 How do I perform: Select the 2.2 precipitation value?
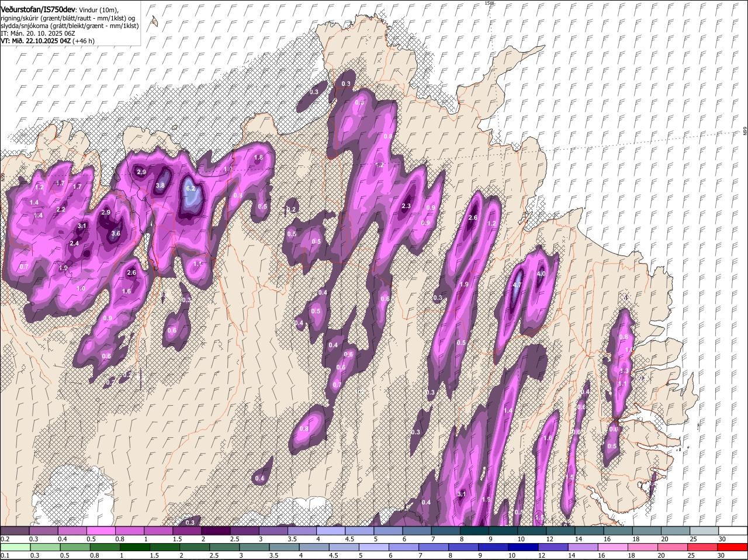point(61,209)
